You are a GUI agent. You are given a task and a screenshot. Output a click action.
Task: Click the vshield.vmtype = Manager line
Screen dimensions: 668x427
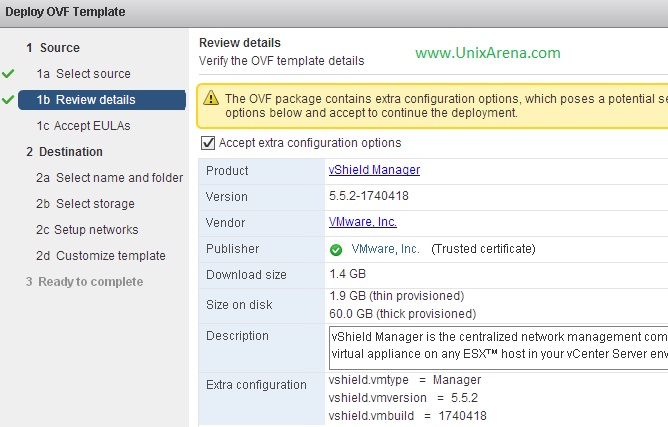(x=405, y=380)
